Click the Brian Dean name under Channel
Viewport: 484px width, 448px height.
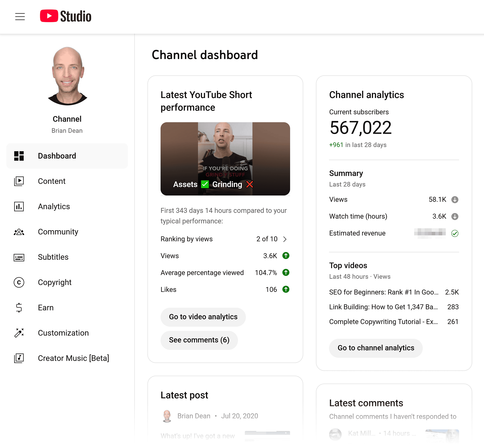pos(67,130)
